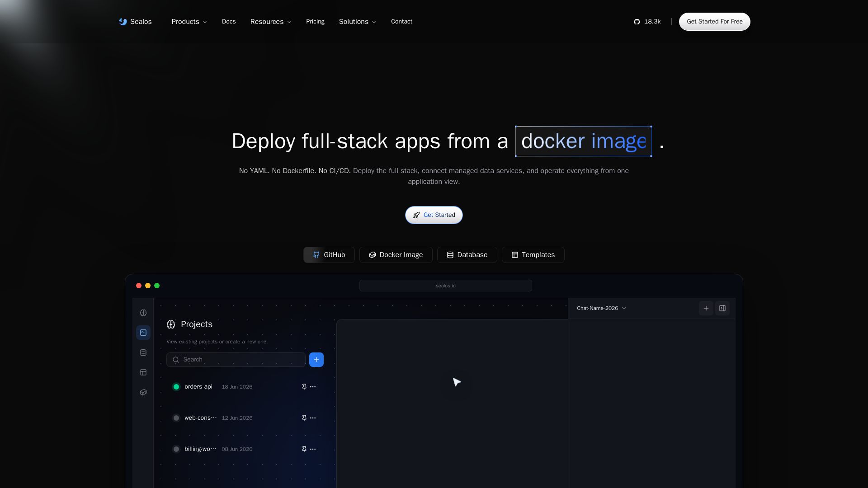Click the Projects heading
Screen dimensions: 868x488
click(197, 324)
